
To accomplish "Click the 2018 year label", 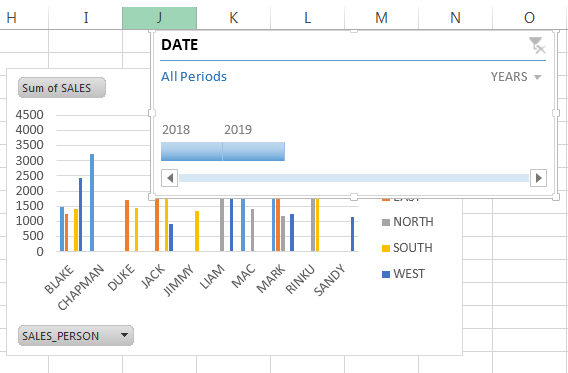I will pos(176,130).
